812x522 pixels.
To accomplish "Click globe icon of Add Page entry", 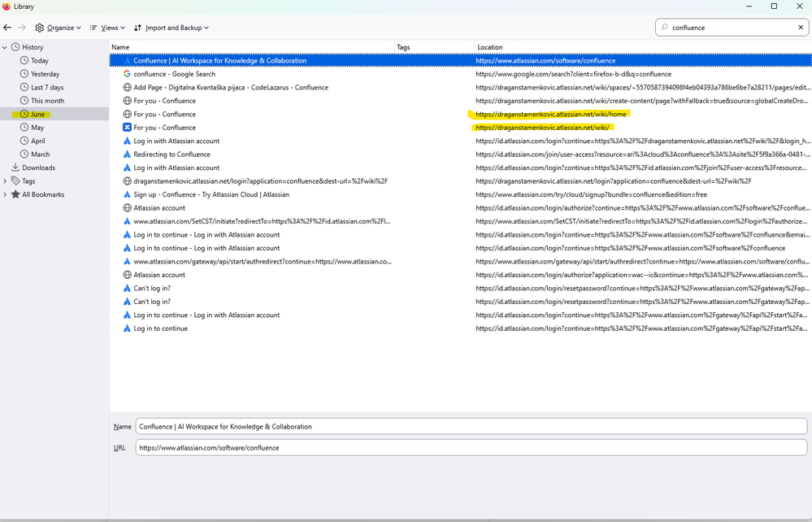I will pyautogui.click(x=127, y=88).
